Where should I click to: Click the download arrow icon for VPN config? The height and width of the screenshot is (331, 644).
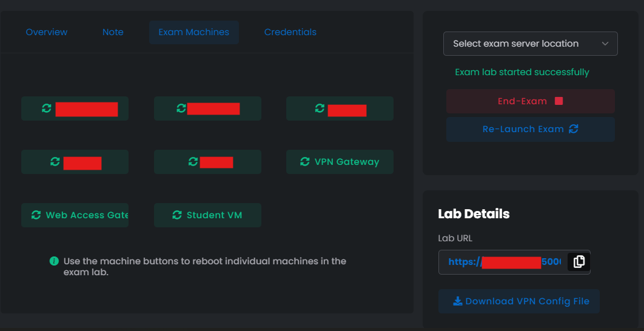click(458, 301)
